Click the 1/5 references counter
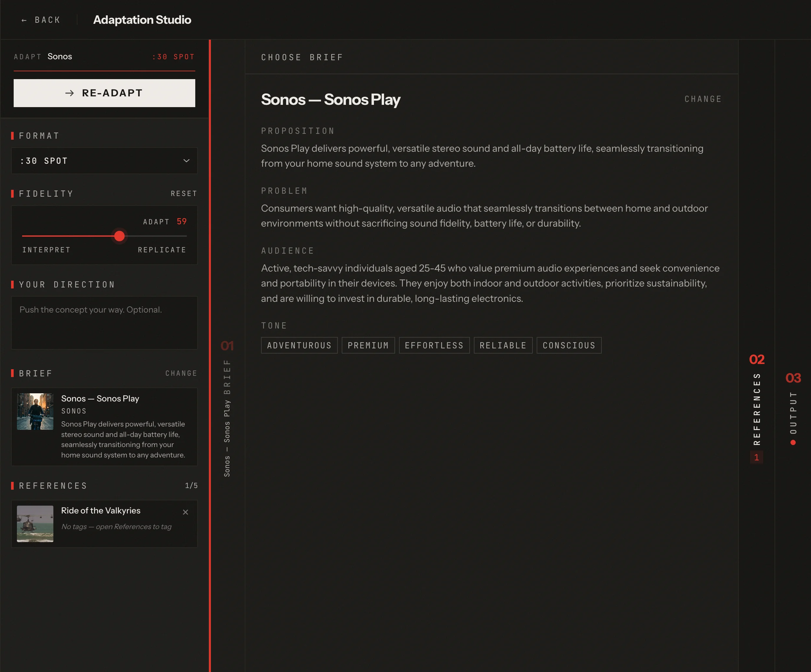This screenshot has height=672, width=811. click(191, 485)
